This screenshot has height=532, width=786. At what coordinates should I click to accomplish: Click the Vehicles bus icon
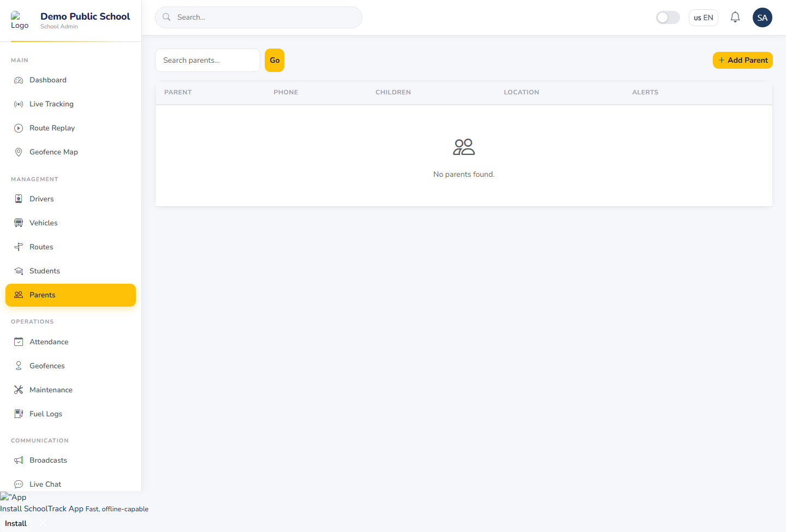(x=19, y=223)
